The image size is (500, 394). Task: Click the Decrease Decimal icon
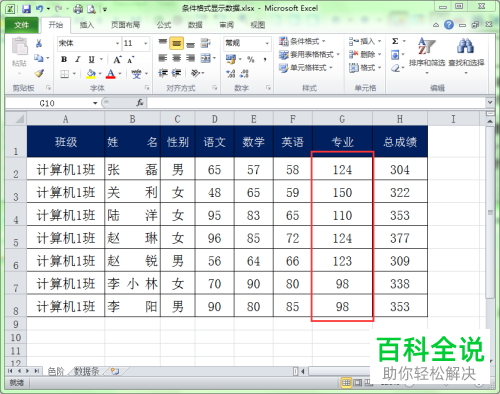tap(244, 74)
